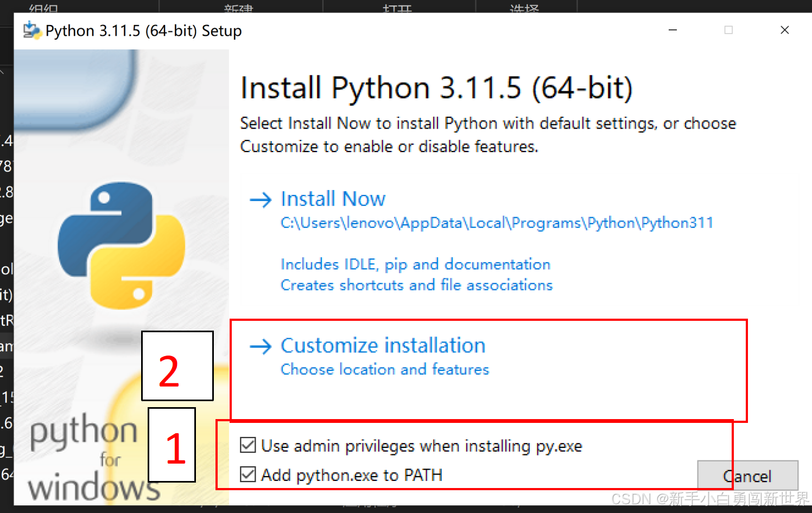Uncheck Use admin privileges when installing py.exe
This screenshot has width=812, height=513.
coord(248,445)
